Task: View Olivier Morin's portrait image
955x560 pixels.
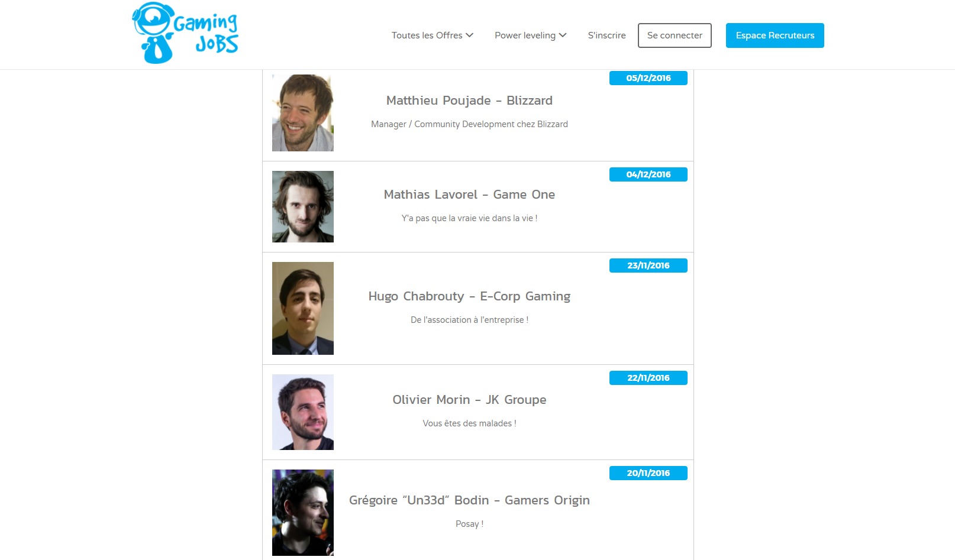Action: point(303,412)
